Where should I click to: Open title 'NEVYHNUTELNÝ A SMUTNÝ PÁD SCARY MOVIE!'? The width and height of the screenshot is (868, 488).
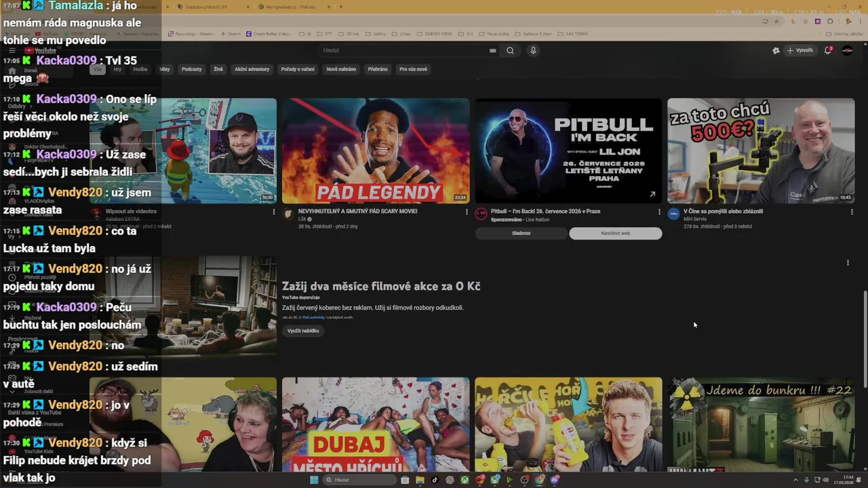coord(357,211)
